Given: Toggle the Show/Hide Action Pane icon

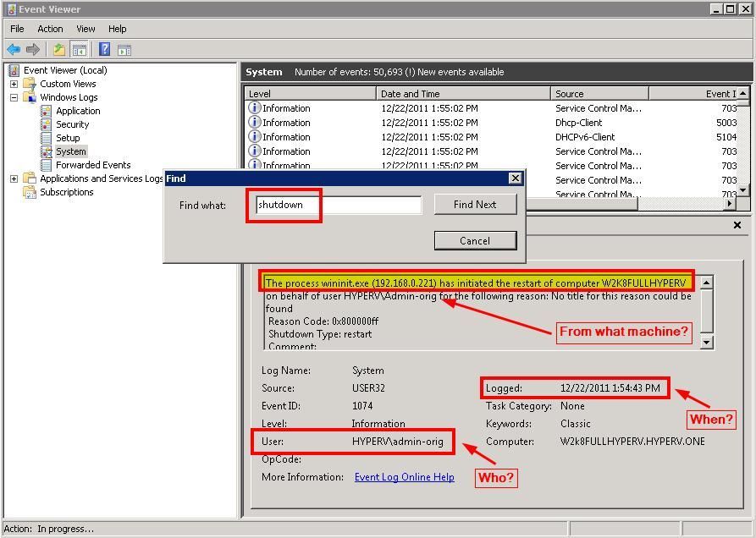Looking at the screenshot, I should click(124, 50).
